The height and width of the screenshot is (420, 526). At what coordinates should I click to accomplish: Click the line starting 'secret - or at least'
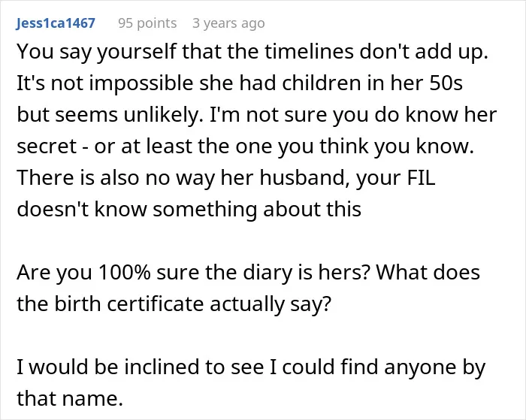(x=246, y=147)
